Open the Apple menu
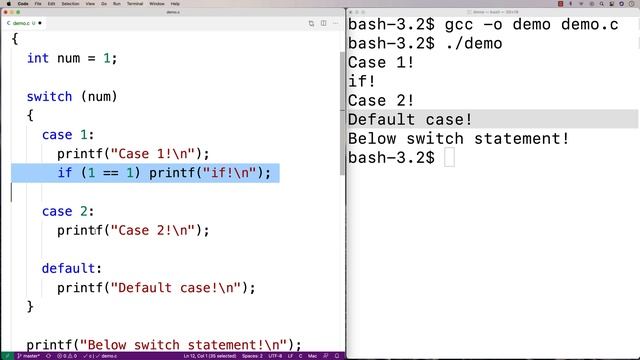This screenshot has height=360, width=640. [9, 4]
